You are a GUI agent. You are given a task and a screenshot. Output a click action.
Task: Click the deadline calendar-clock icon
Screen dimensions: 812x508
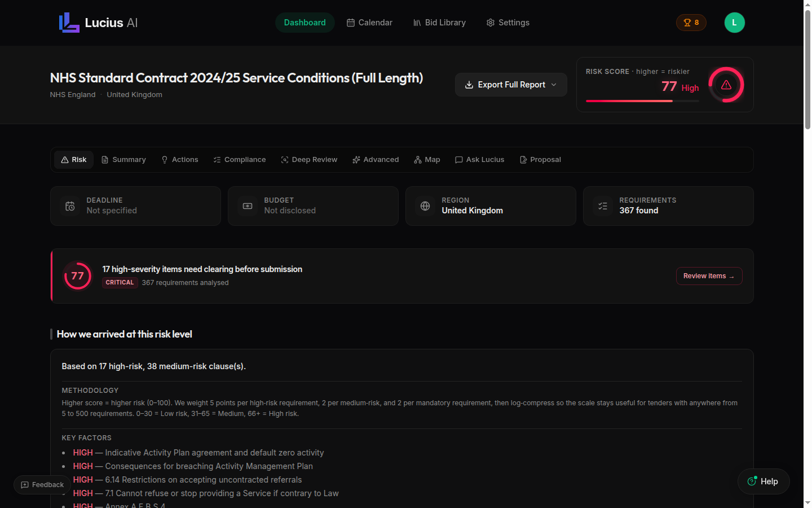point(70,206)
